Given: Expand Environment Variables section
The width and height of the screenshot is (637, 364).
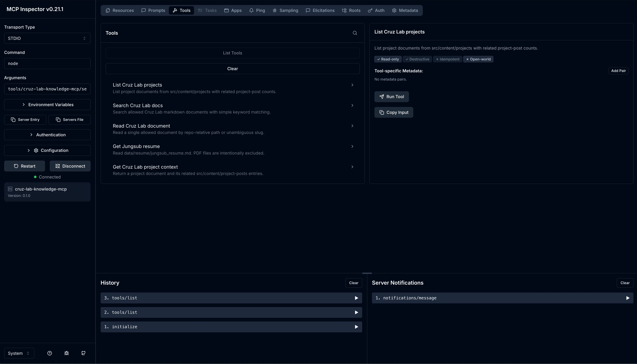Looking at the screenshot, I should (x=47, y=104).
